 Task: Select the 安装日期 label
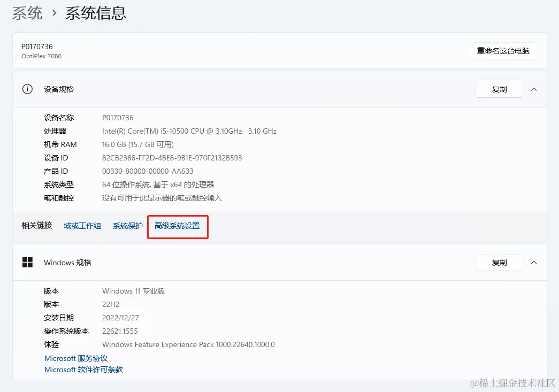click(x=59, y=318)
